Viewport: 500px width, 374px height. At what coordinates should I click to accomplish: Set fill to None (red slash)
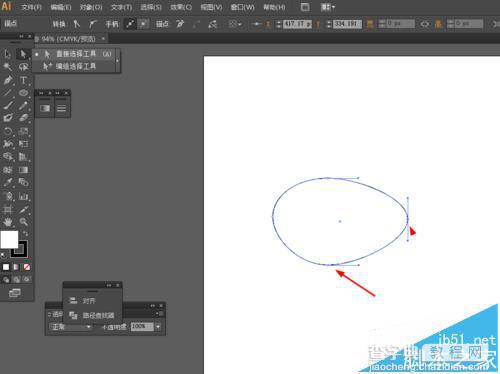point(27,267)
